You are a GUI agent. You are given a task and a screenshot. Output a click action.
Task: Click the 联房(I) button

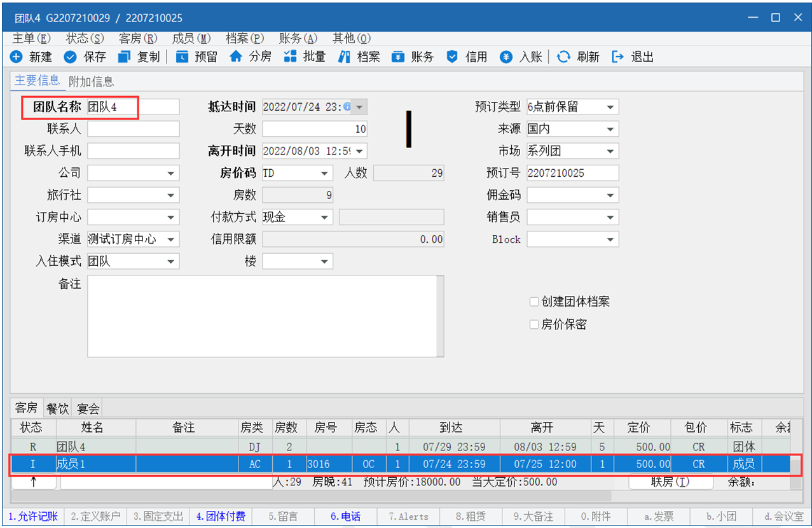click(670, 482)
